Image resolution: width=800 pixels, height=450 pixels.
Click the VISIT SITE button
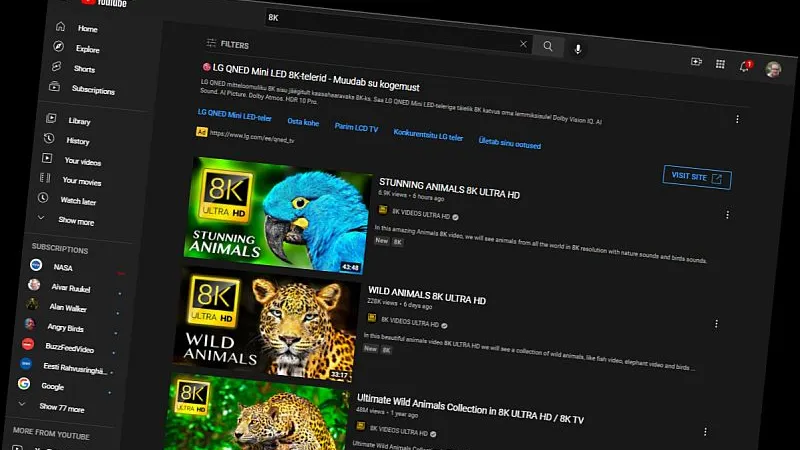697,177
